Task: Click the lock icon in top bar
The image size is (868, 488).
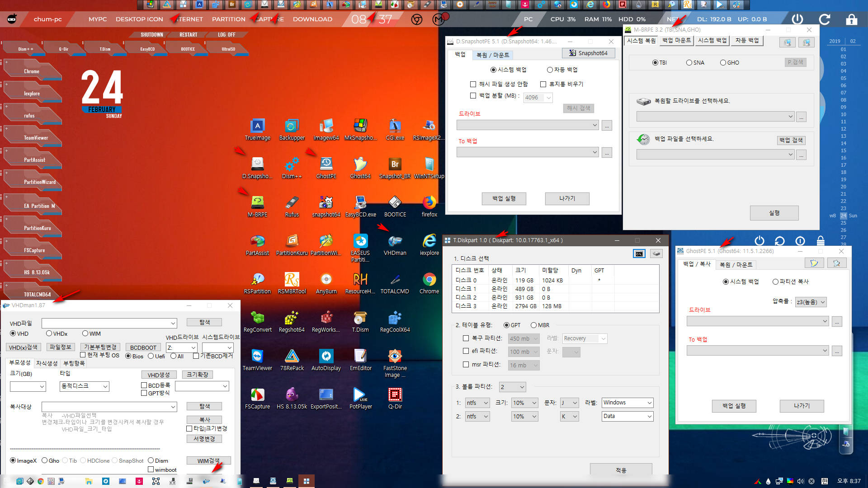Action: pos(851,19)
